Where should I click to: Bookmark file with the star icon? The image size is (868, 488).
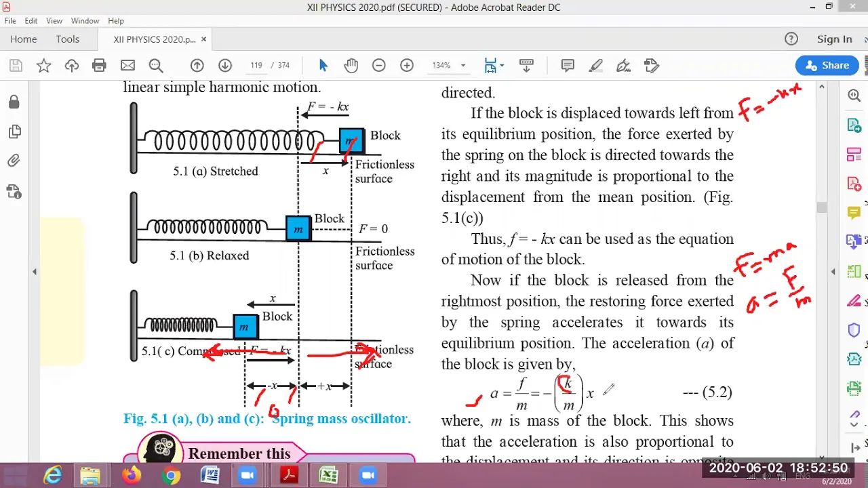(x=43, y=66)
